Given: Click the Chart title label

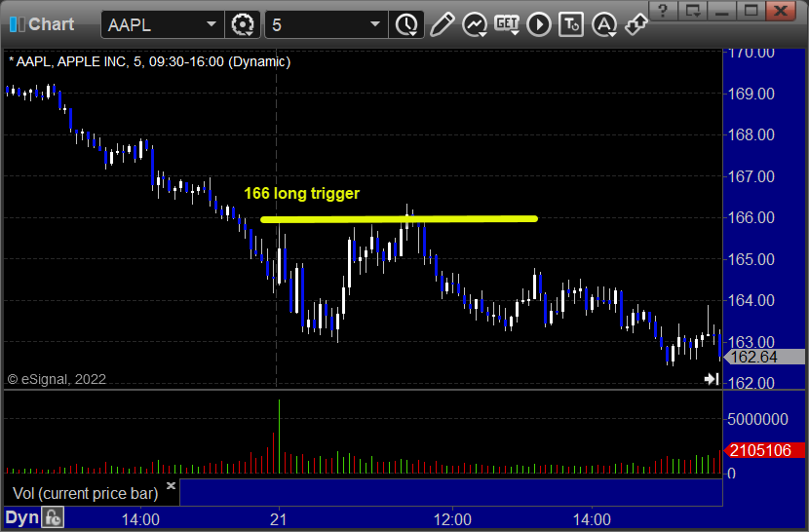Looking at the screenshot, I should (x=51, y=24).
